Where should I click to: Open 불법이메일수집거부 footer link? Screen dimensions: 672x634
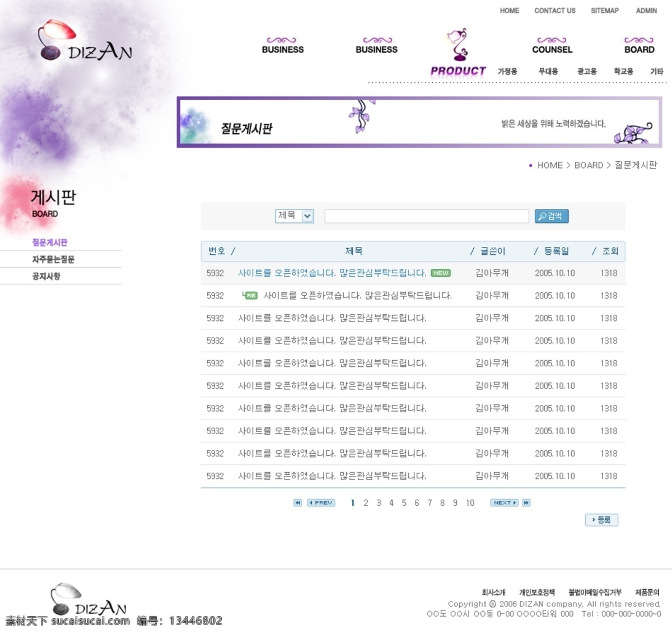tap(595, 592)
